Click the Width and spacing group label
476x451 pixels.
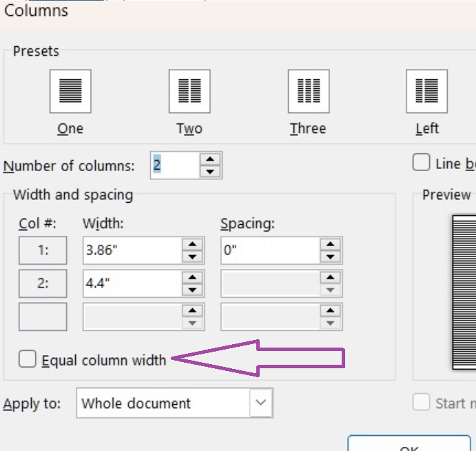[x=73, y=195]
